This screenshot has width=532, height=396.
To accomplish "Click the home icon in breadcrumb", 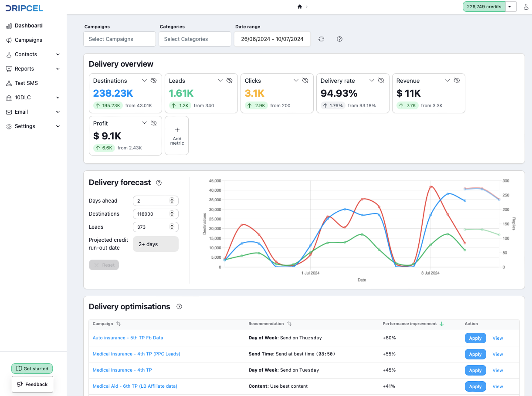I will click(x=300, y=7).
